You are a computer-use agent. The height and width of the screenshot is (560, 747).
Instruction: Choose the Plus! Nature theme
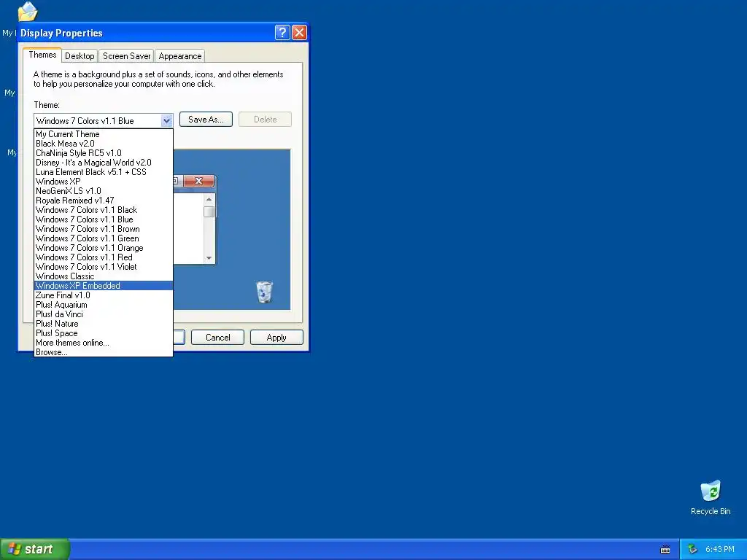pos(104,324)
